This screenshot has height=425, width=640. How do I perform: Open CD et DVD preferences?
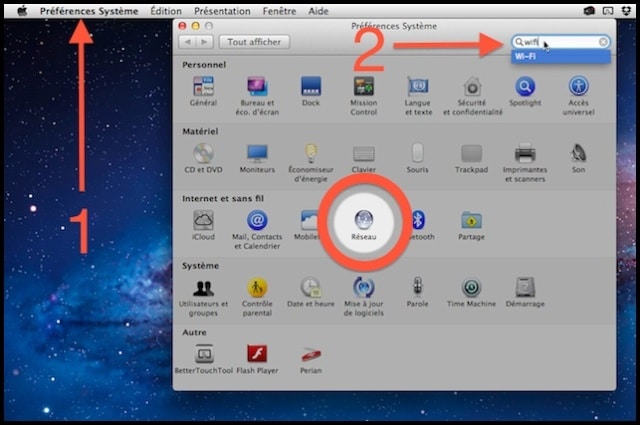tap(203, 158)
